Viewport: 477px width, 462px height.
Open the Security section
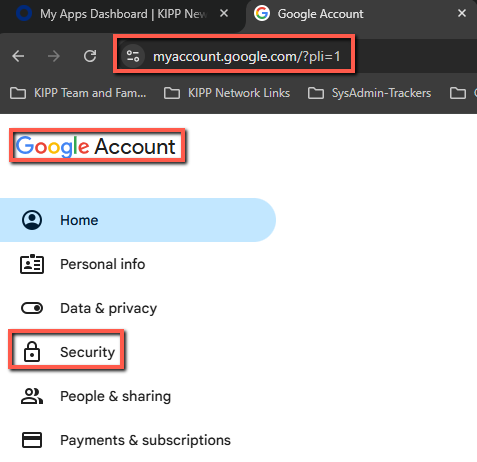point(138,352)
